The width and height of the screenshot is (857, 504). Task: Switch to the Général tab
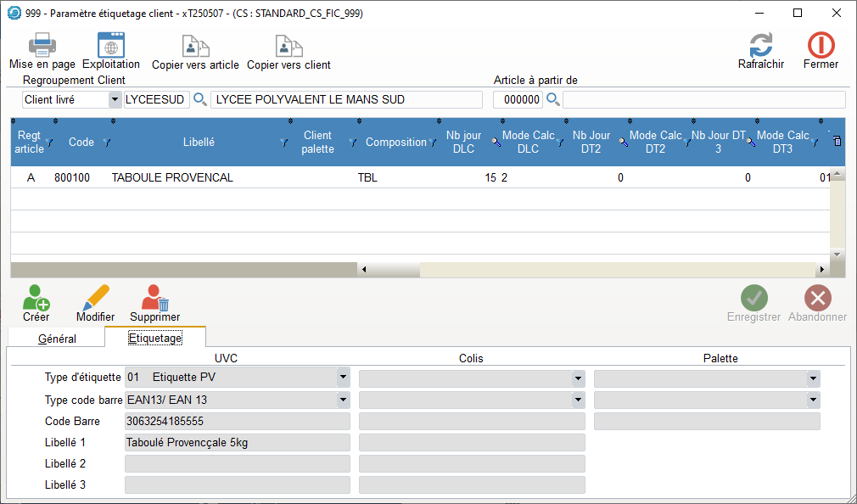58,339
